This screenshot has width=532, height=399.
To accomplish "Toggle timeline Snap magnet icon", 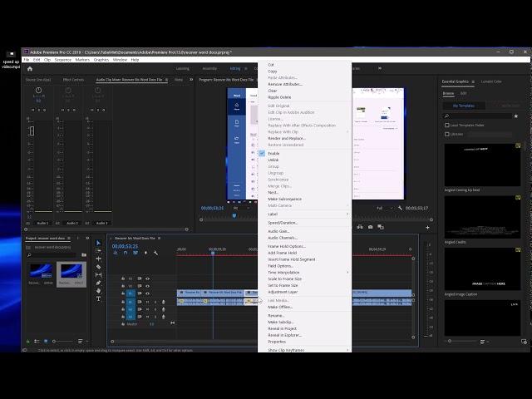I will (126, 253).
